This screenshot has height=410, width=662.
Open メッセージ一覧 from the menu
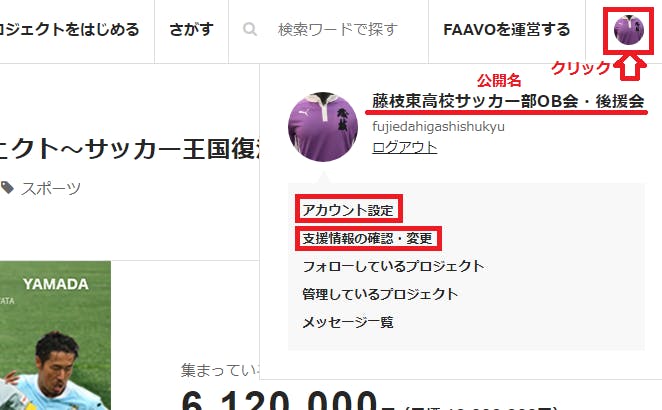click(x=348, y=322)
